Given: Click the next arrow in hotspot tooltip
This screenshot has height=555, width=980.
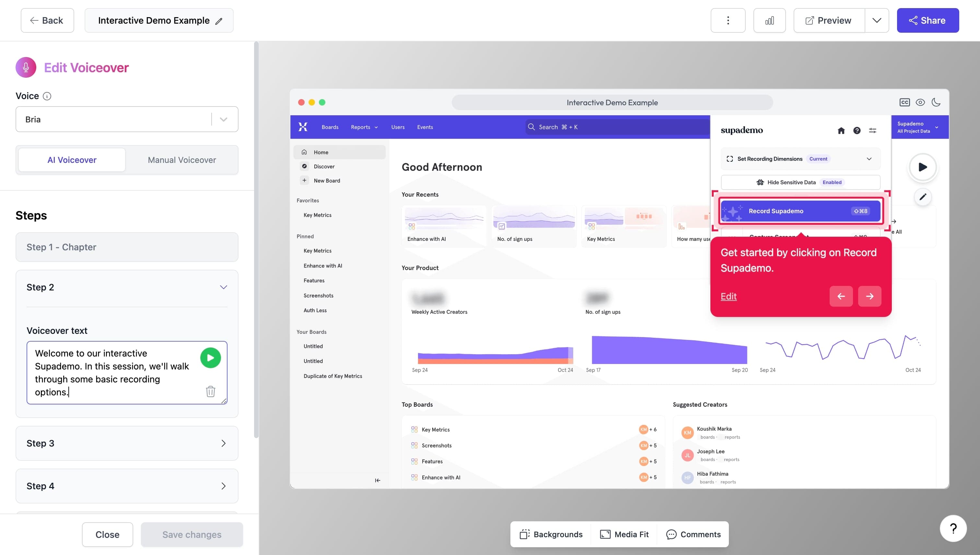Looking at the screenshot, I should (870, 296).
